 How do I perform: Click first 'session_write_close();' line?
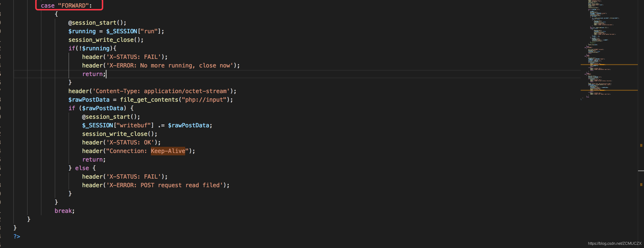106,40
